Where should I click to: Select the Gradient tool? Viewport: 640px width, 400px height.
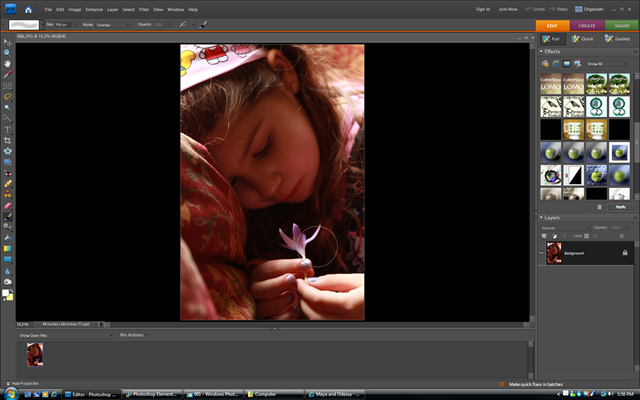pos(7,249)
